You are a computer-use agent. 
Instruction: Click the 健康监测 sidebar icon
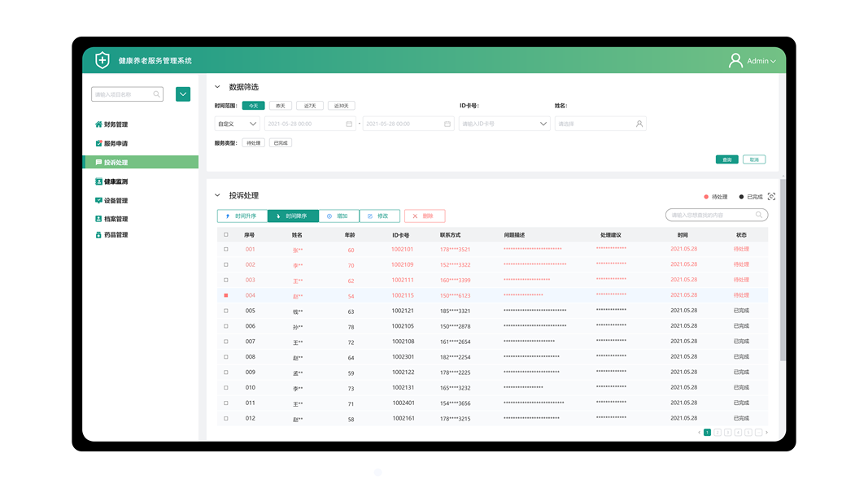(x=98, y=181)
